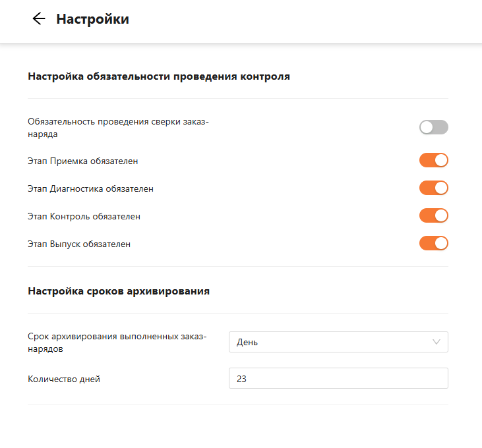Screen dimensions: 482x448
Task: Click label 'Обязательность проведения сверки заказ-наряда'
Action: tap(117, 128)
